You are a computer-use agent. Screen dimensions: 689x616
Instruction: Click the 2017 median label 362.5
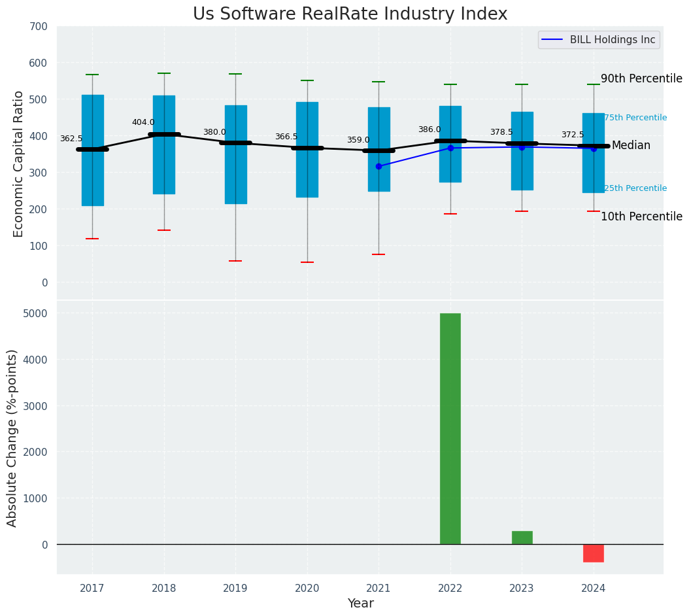tap(71, 139)
